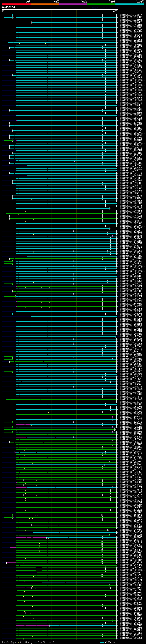Viewport: 146px width, 644px height.
Task: Open hit UniRef100_B2XYE5
Action: click(131, 22)
